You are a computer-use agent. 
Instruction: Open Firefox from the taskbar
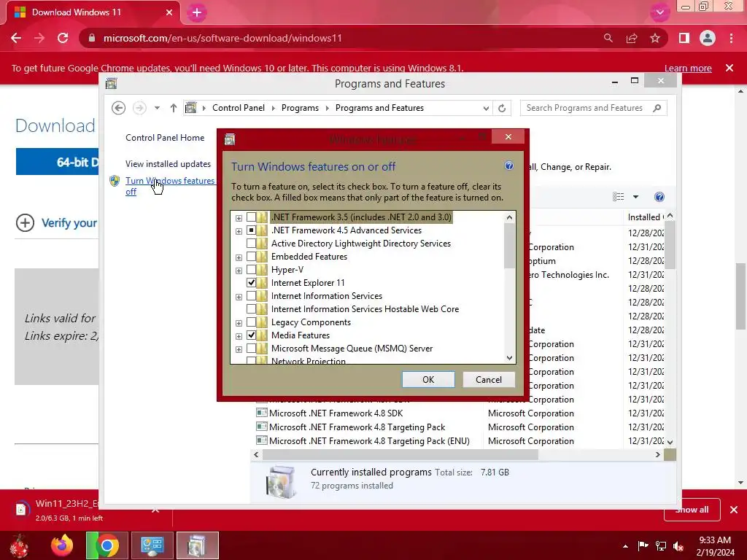point(63,545)
